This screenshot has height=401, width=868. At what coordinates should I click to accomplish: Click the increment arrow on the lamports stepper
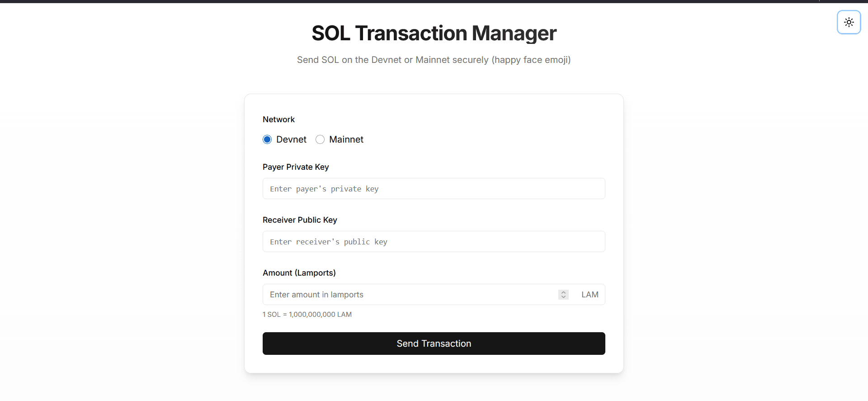pos(563,291)
